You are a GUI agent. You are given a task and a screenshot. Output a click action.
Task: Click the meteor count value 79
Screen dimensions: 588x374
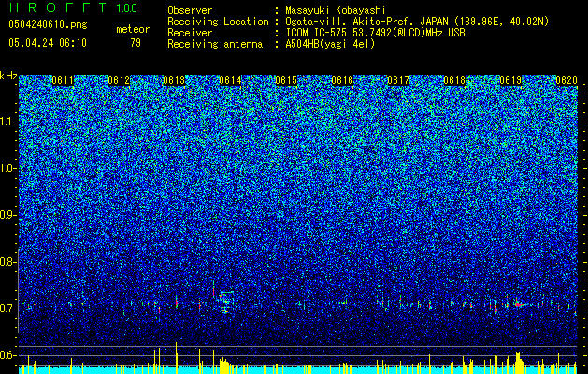136,43
